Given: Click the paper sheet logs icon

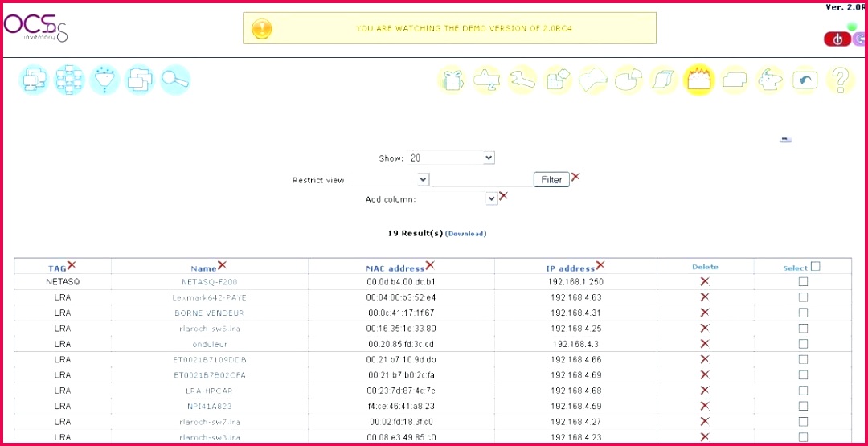Looking at the screenshot, I should click(x=664, y=80).
